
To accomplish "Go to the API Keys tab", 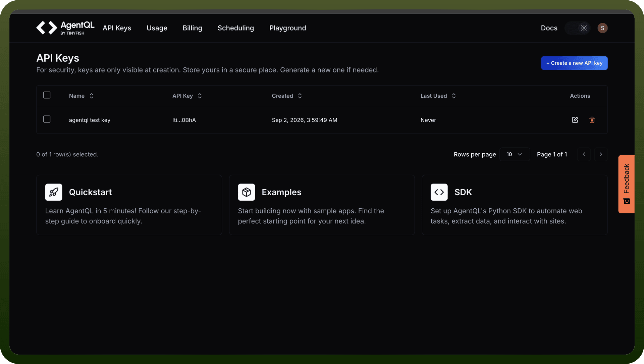I will tap(117, 28).
